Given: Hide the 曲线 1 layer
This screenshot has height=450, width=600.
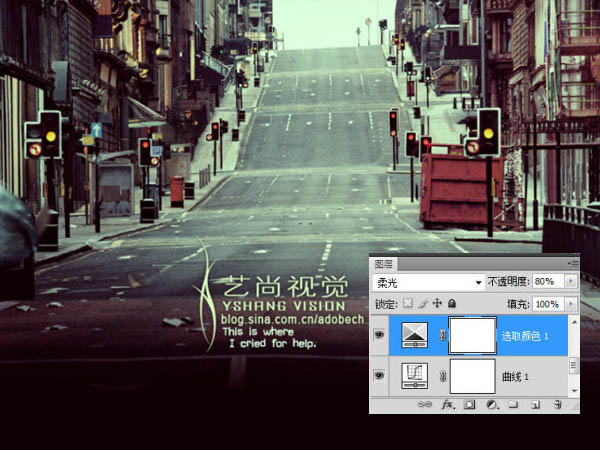Looking at the screenshot, I should click(x=379, y=376).
